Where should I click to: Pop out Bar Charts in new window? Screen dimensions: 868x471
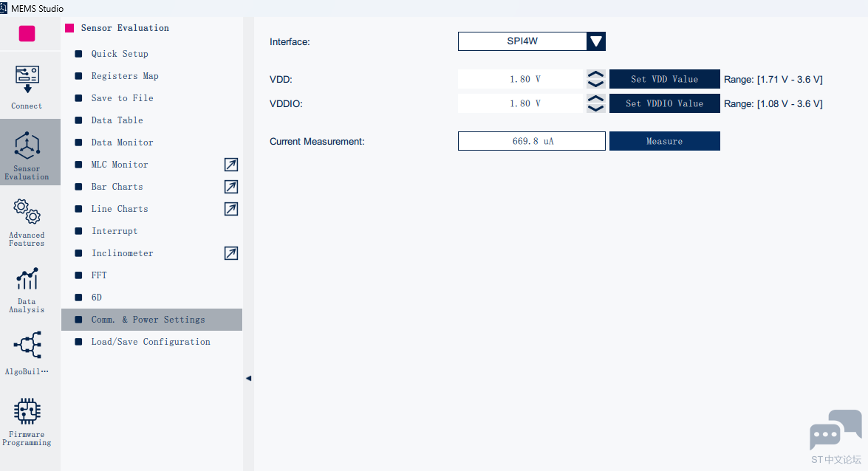click(230, 187)
